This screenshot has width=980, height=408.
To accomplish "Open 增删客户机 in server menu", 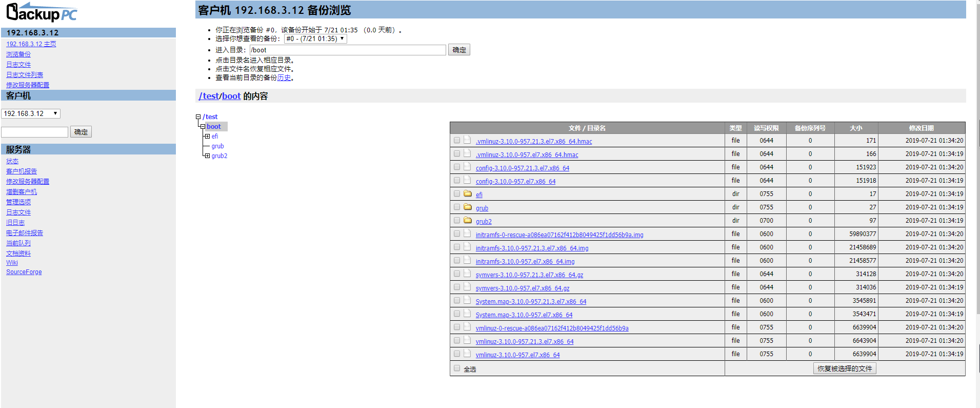I will [x=22, y=192].
